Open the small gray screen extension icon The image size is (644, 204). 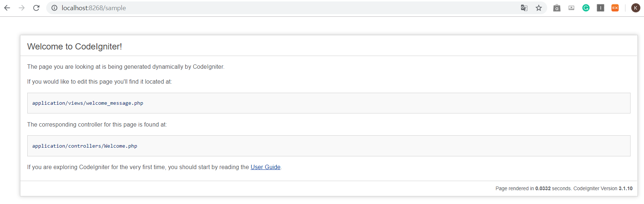coord(571,8)
